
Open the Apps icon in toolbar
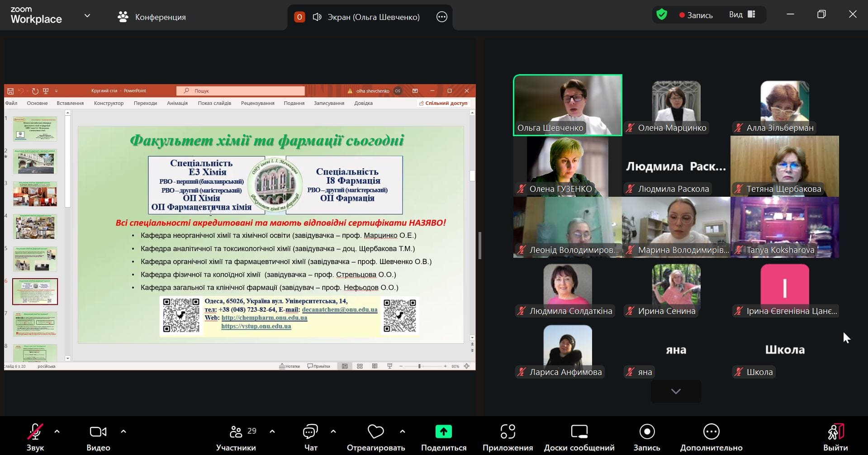pos(508,432)
